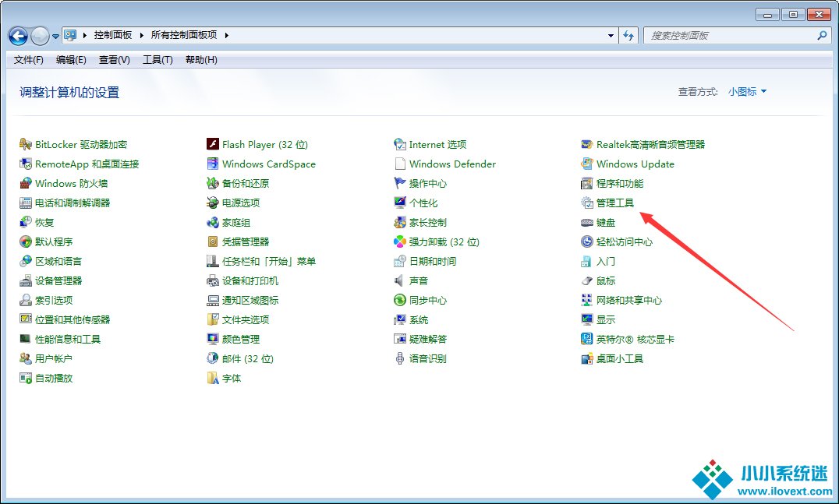
Task: Open the Windows Update icon
Action: (587, 164)
